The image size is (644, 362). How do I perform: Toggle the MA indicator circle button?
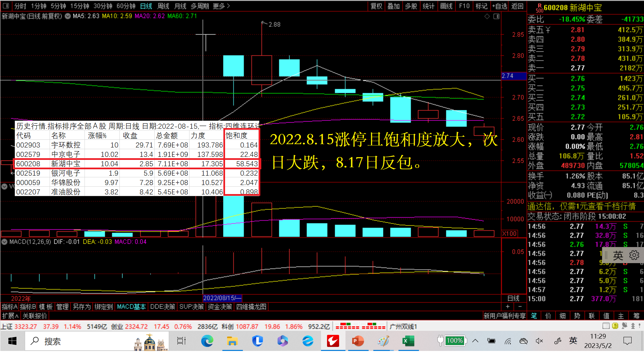68,16
